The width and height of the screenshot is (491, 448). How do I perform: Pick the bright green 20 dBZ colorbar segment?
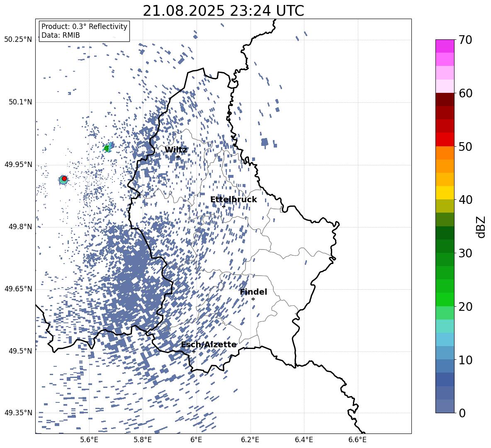tap(445, 299)
